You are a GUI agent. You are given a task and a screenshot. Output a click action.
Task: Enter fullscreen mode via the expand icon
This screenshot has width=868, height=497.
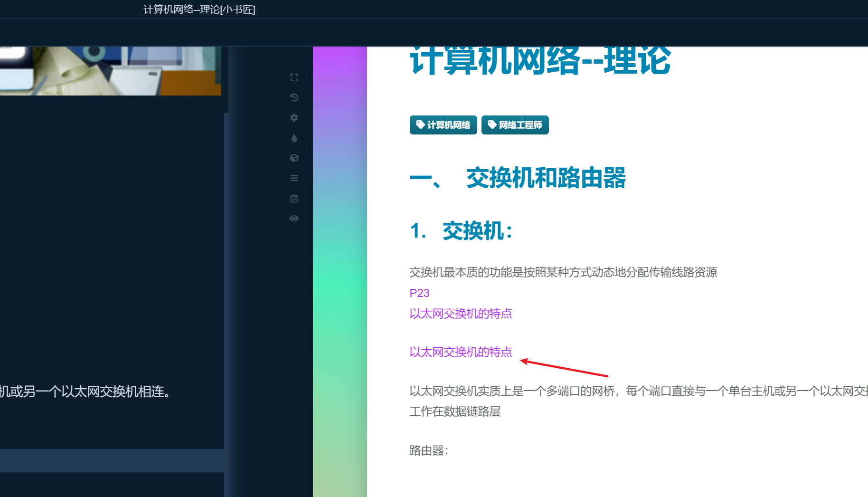(x=294, y=77)
